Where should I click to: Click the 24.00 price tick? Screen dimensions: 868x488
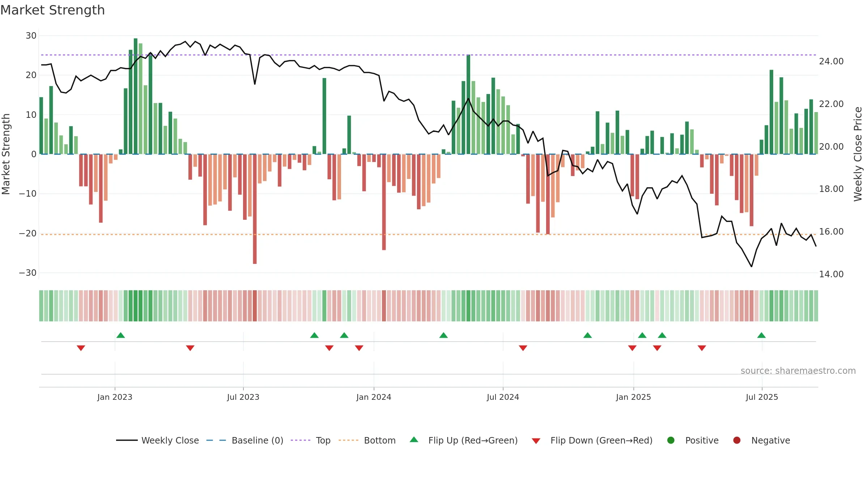(831, 61)
